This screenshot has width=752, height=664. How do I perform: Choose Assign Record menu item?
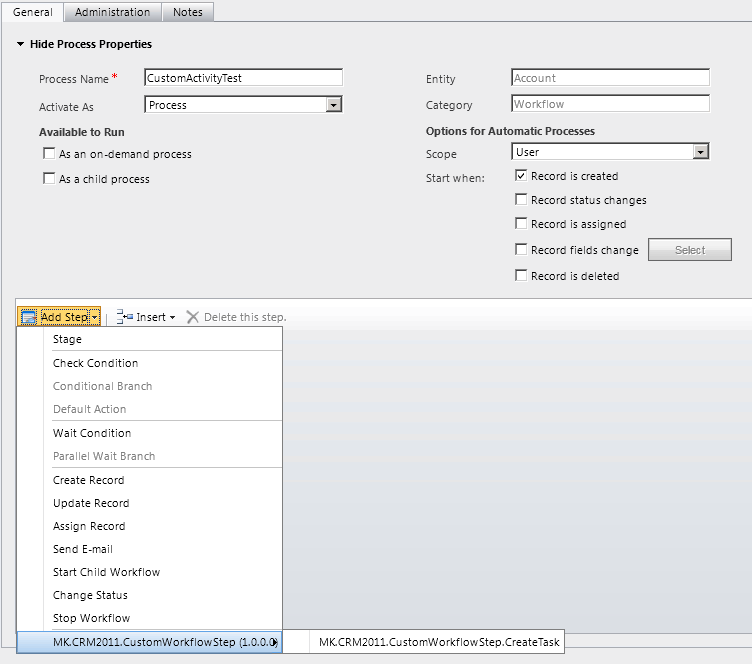(x=150, y=526)
